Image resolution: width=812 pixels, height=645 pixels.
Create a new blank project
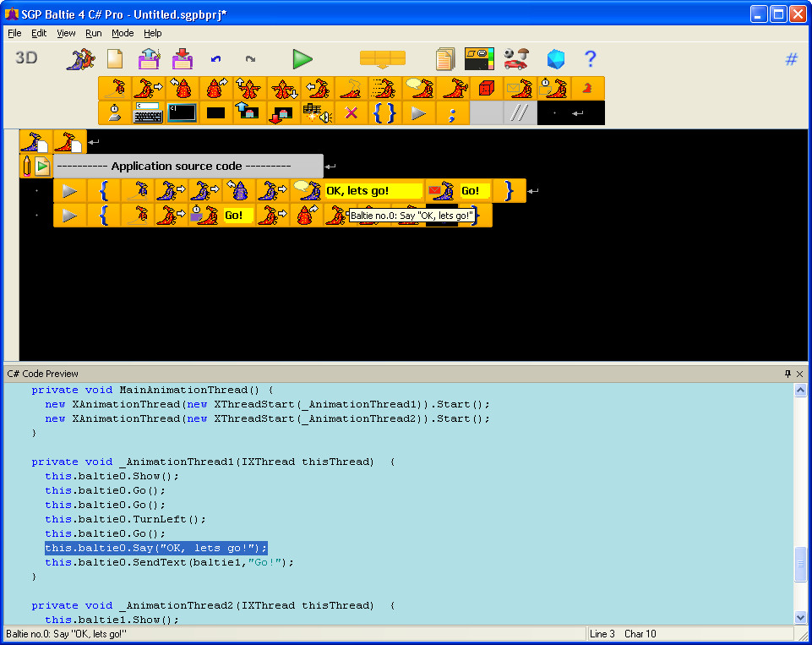tap(115, 59)
